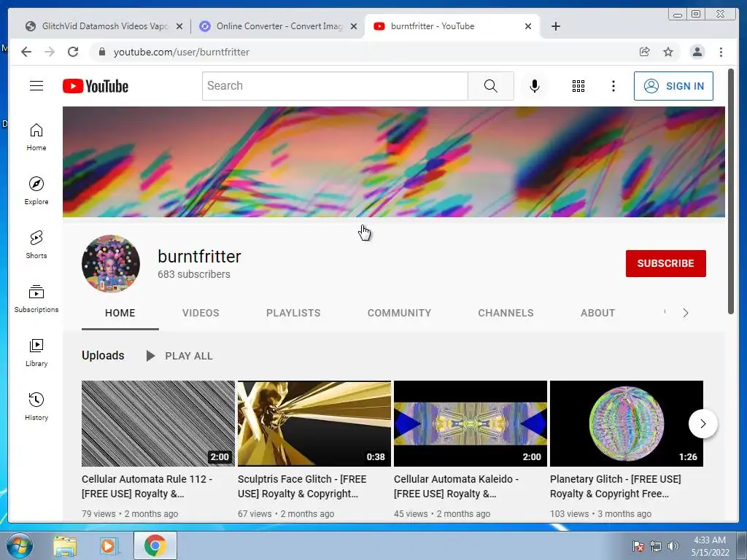Screen dimensions: 747x560
Task: Reload the current page
Action: (x=73, y=52)
